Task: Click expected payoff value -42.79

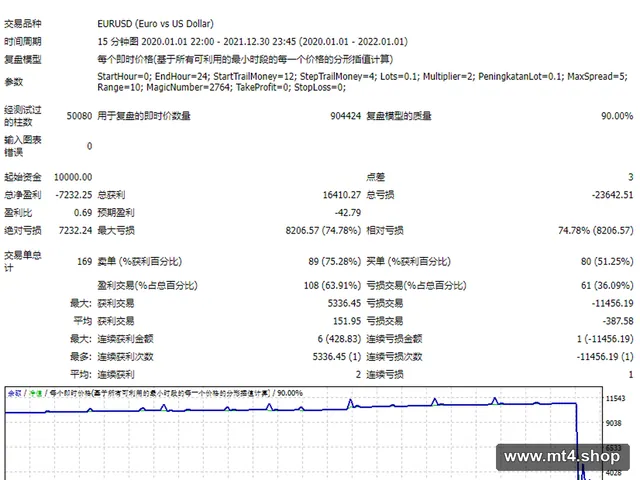Action: [x=348, y=213]
